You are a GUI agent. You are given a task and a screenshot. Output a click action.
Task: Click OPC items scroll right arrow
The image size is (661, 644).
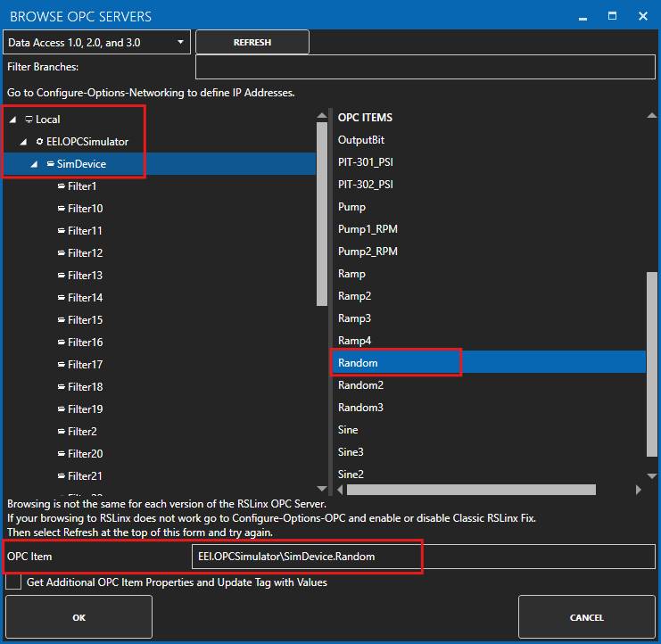(x=638, y=490)
